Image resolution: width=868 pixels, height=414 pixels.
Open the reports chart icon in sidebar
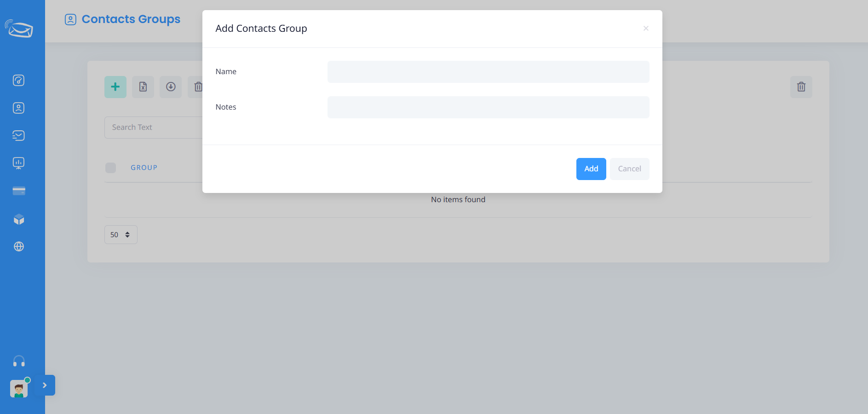coord(18,163)
